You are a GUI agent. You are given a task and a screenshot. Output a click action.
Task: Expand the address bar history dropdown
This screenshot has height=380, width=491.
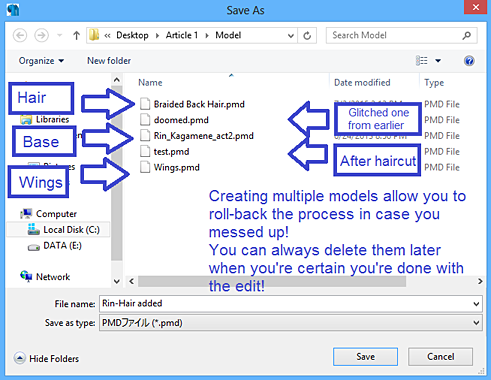(291, 35)
